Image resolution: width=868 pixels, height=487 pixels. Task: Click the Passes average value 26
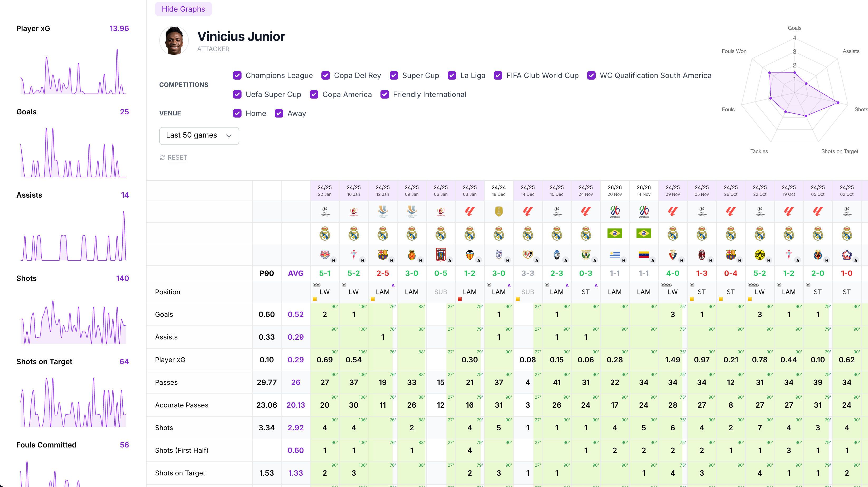296,382
